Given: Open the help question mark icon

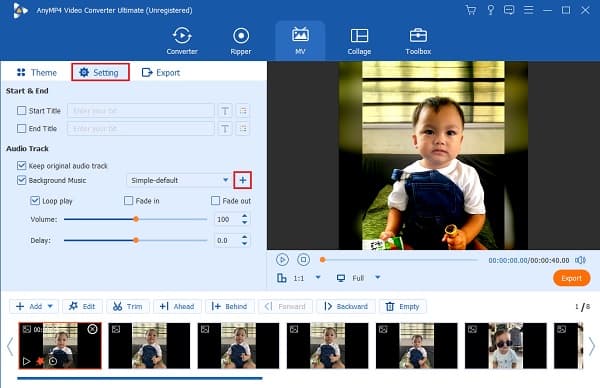Looking at the screenshot, I should point(490,10).
